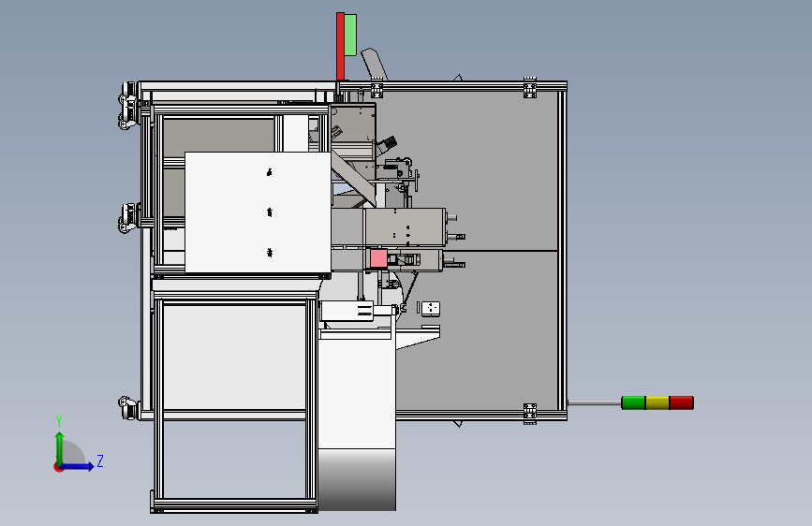Select the middle-left caster wheel of the frame

click(x=128, y=217)
